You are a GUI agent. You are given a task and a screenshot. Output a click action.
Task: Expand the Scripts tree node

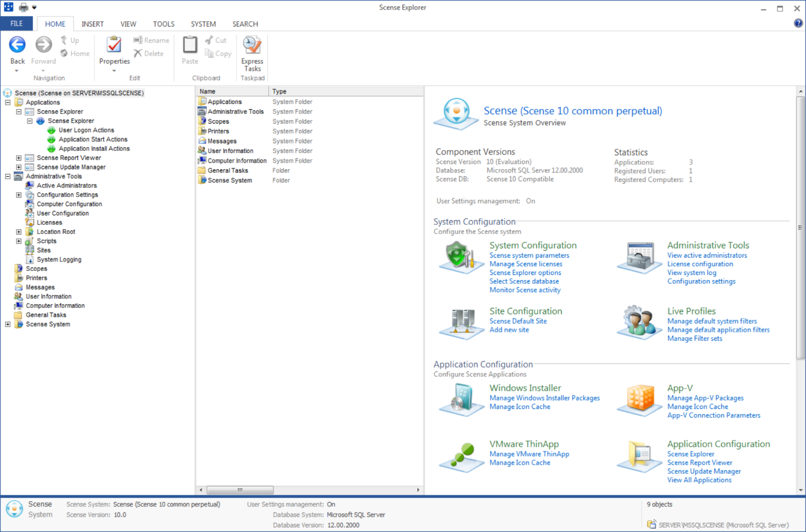click(x=19, y=241)
